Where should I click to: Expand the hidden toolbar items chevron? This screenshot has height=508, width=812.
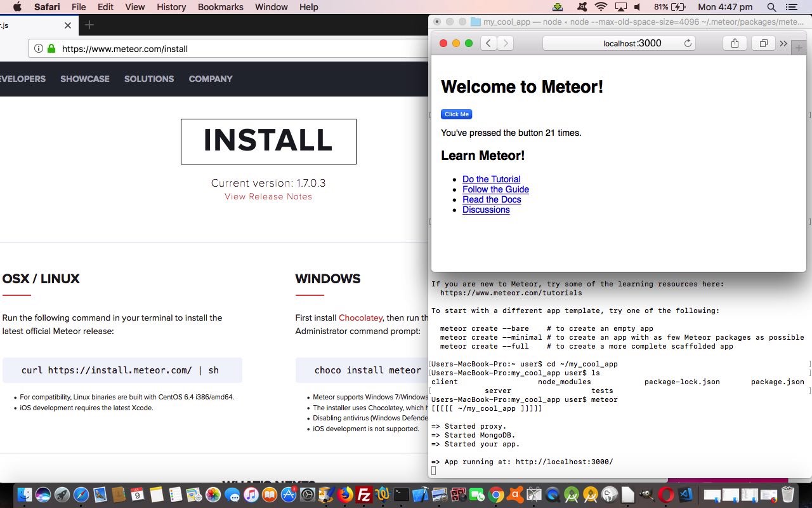[783, 43]
